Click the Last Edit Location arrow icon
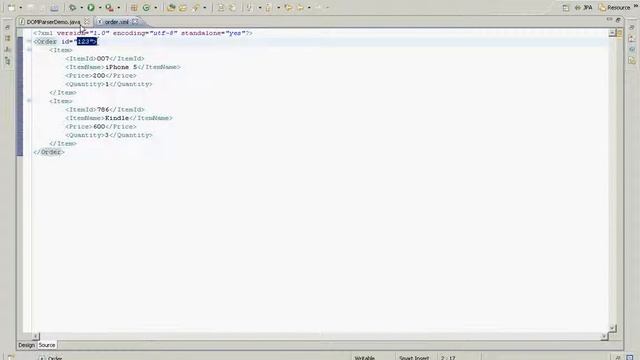Screen dimensions: 640x360 tap(289, 8)
